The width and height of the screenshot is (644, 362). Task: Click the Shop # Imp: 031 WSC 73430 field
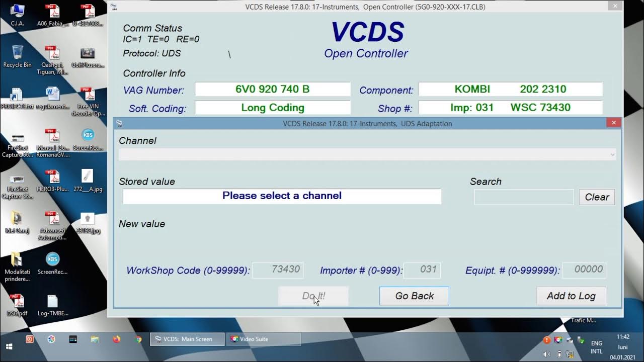(511, 108)
